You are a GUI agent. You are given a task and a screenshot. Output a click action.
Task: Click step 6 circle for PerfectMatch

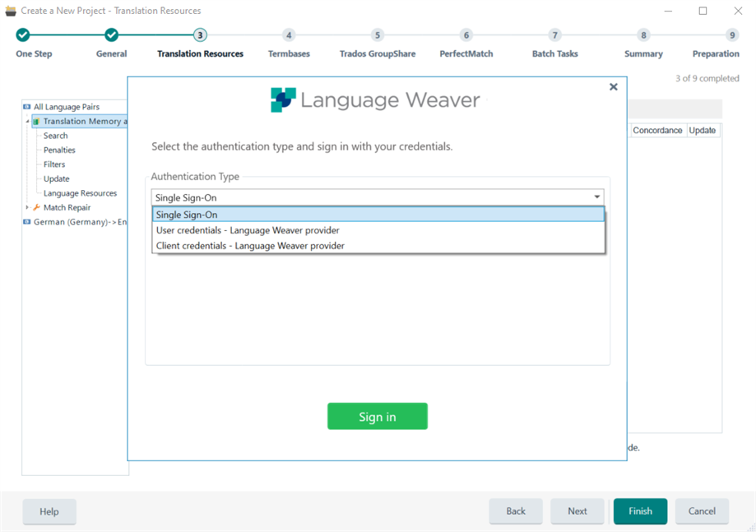tap(466, 35)
